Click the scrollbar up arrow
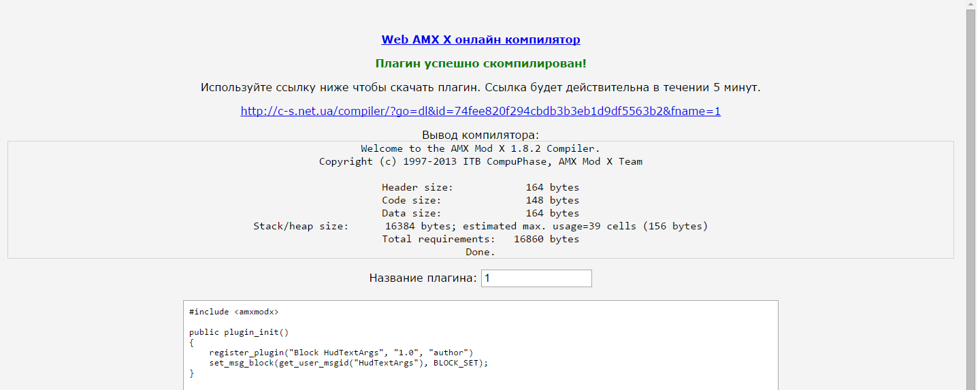 971,5
